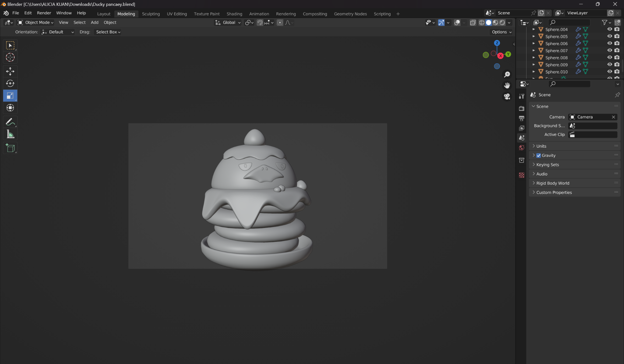Toggle camera view with camera icon

coord(507,97)
